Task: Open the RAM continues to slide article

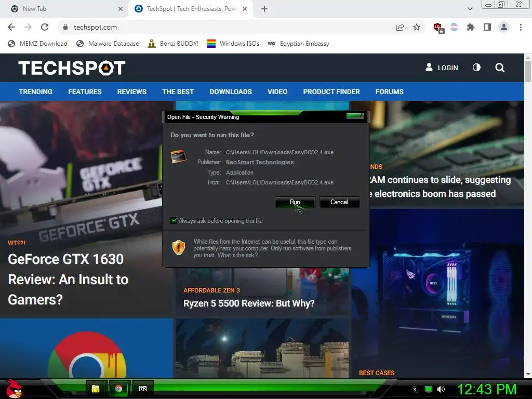Action: tap(440, 187)
